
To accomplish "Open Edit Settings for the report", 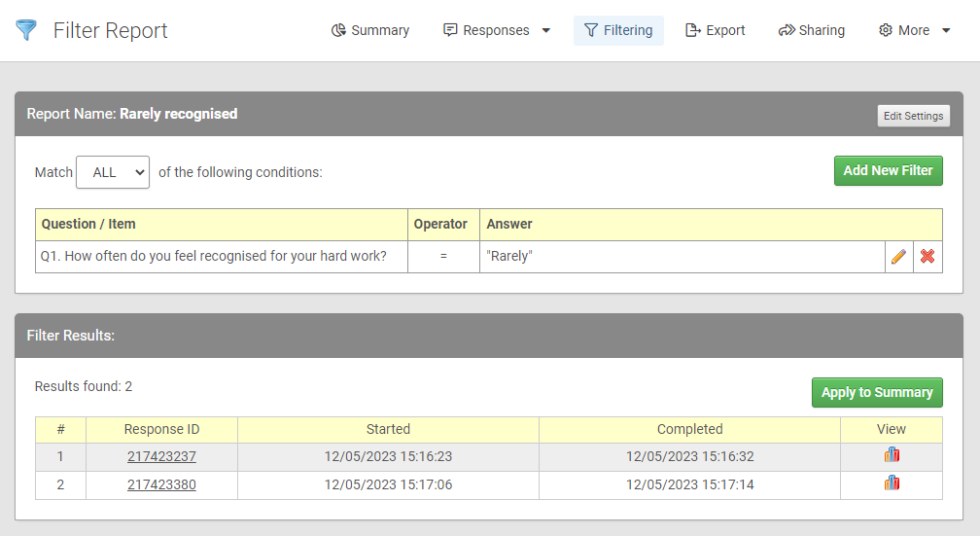I will pyautogui.click(x=913, y=116).
